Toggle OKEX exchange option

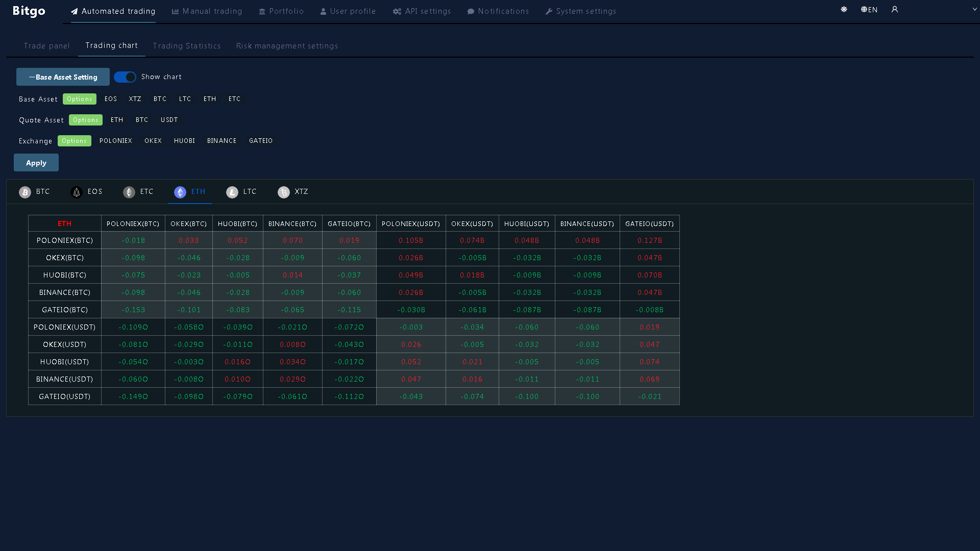coord(153,141)
